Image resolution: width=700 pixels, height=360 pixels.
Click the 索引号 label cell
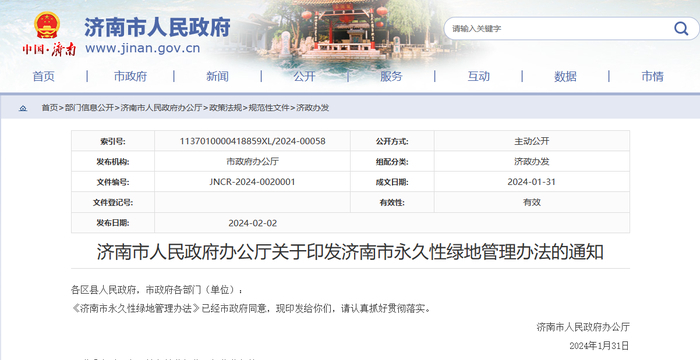point(113,142)
